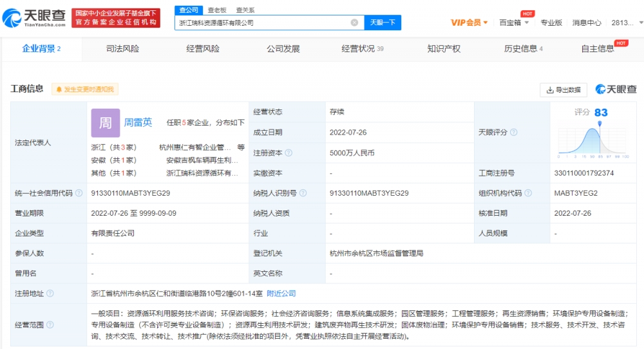
Task: Click the score value 83
Action: pos(601,113)
